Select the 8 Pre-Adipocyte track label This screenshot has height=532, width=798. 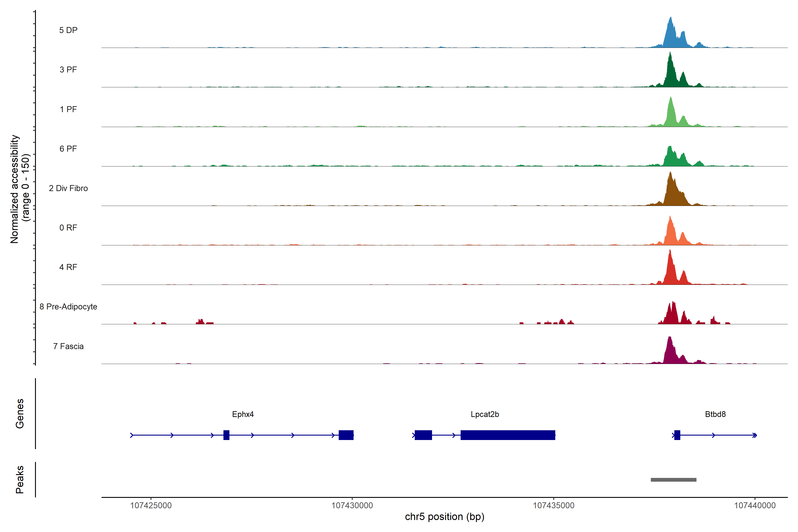(68, 307)
